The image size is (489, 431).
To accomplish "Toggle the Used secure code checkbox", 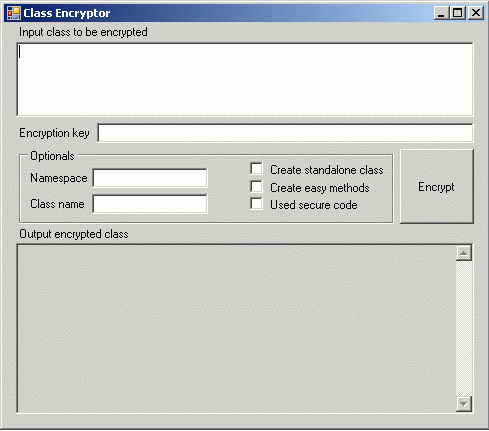I will (256, 204).
